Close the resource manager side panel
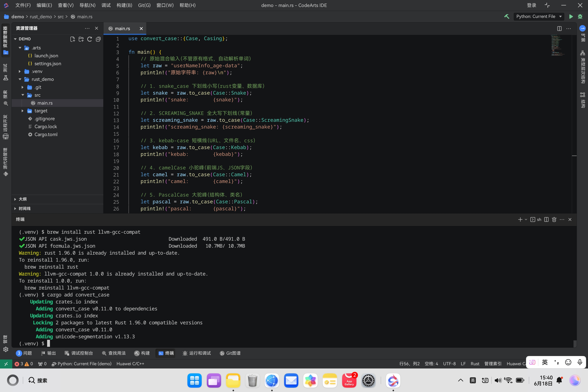Image resolution: width=588 pixels, height=392 pixels. [96, 28]
